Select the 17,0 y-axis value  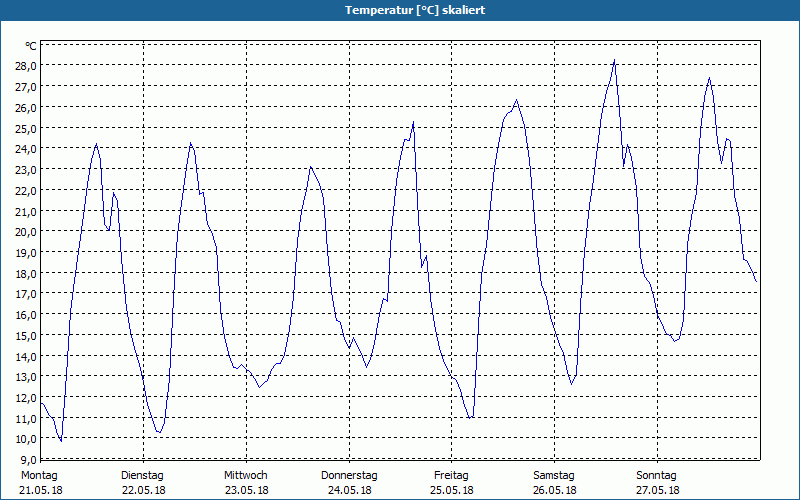coord(27,294)
